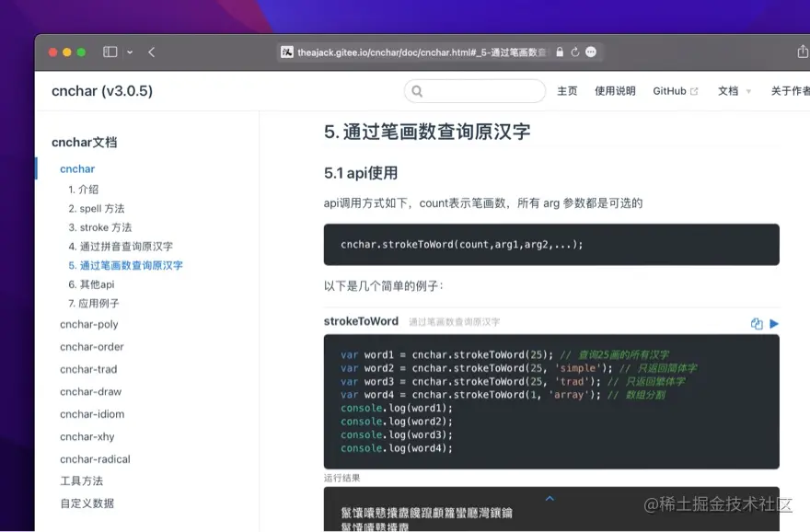This screenshot has width=810, height=532.
Task: Copy the strokeToWord example code icon
Action: click(x=757, y=324)
